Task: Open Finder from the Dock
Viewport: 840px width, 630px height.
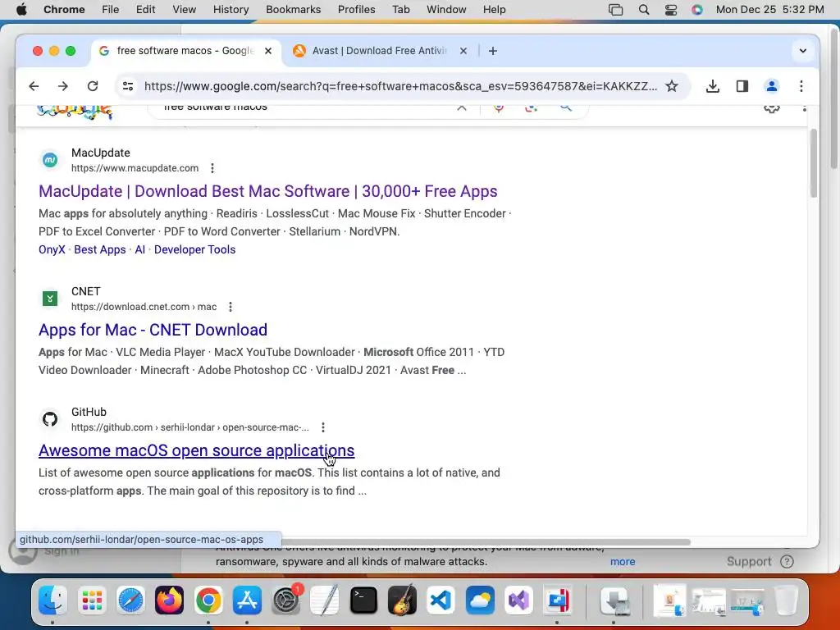Action: 52,600
